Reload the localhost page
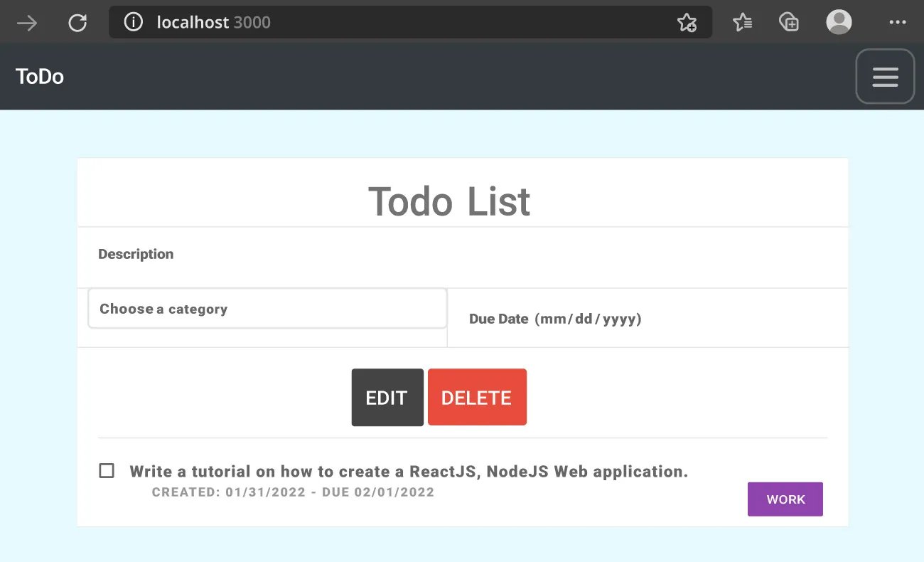 77,22
